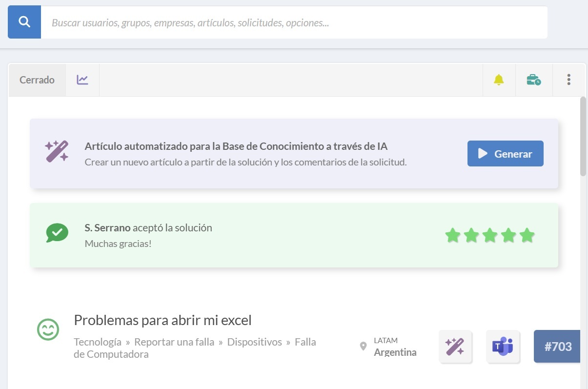Open the line chart statistics tab

coord(82,80)
